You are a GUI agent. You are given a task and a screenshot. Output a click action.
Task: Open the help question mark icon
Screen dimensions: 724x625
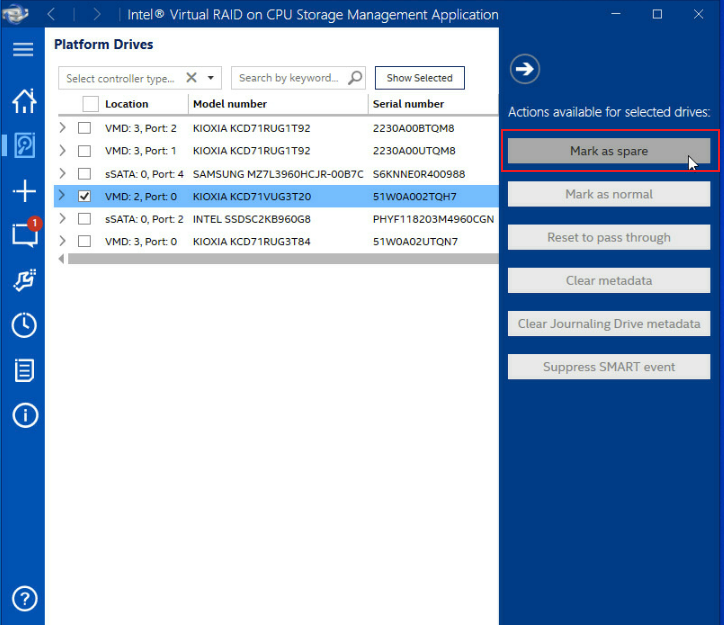pos(24,599)
